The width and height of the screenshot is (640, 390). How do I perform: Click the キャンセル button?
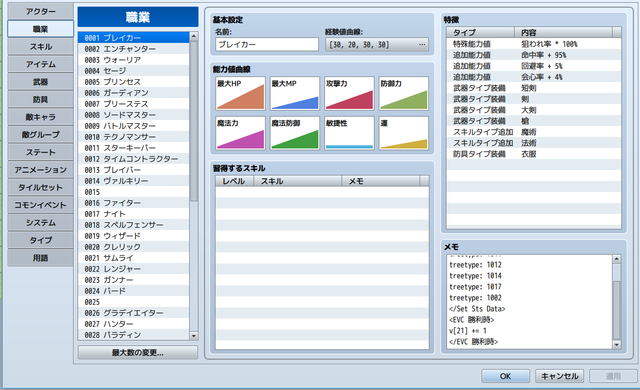coord(559,376)
